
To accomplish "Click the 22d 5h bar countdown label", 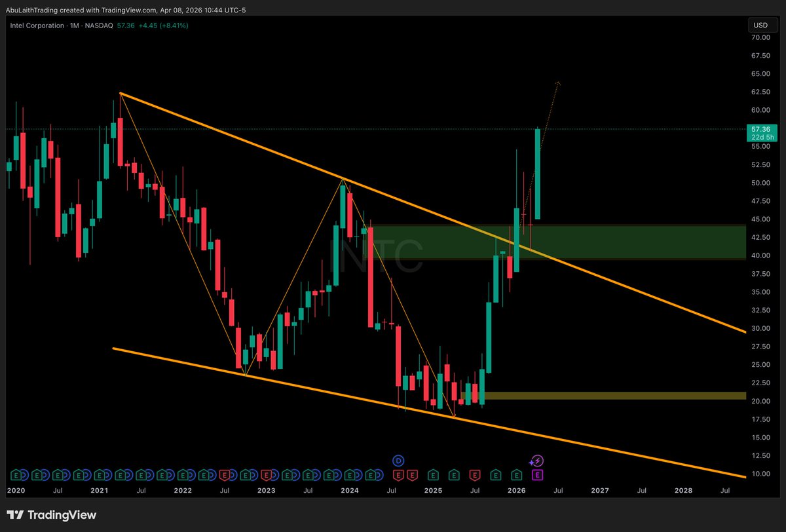I will click(762, 138).
